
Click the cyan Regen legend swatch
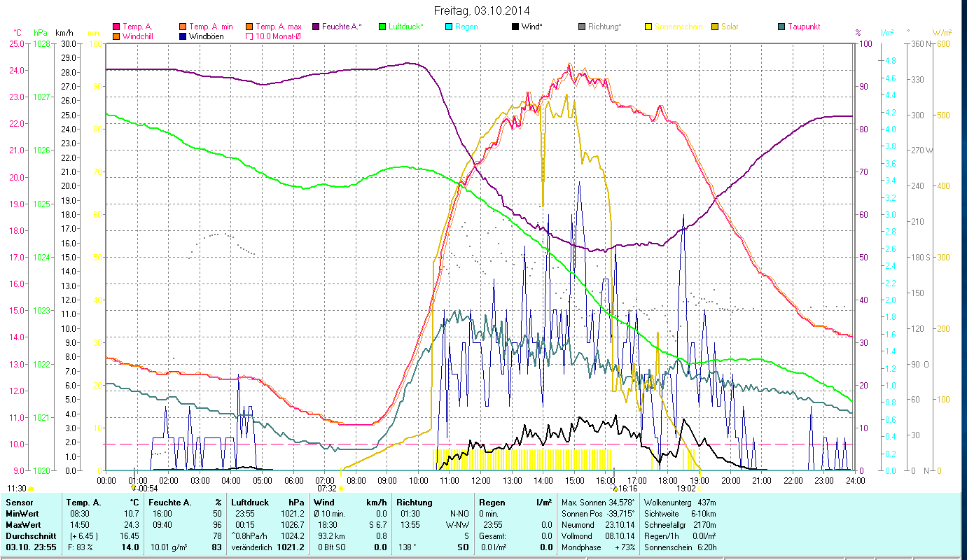(448, 27)
